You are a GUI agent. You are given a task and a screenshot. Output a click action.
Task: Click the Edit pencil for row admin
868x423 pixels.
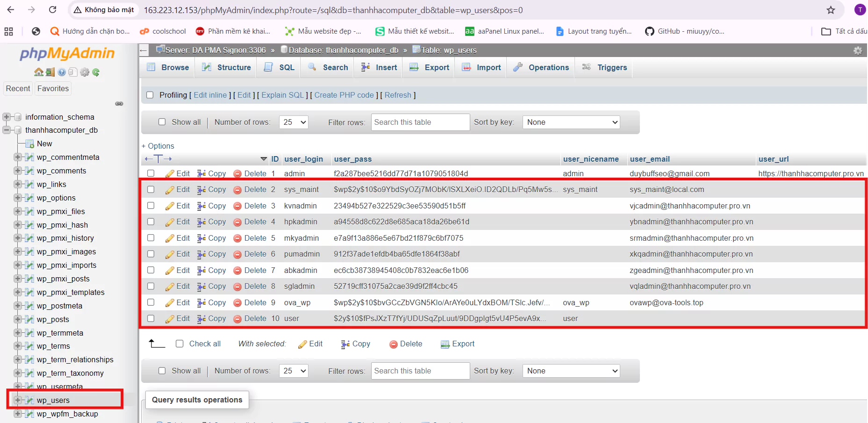(x=170, y=173)
